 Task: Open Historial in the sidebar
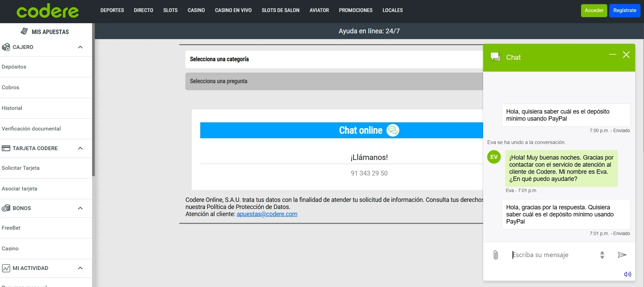pyautogui.click(x=46, y=108)
